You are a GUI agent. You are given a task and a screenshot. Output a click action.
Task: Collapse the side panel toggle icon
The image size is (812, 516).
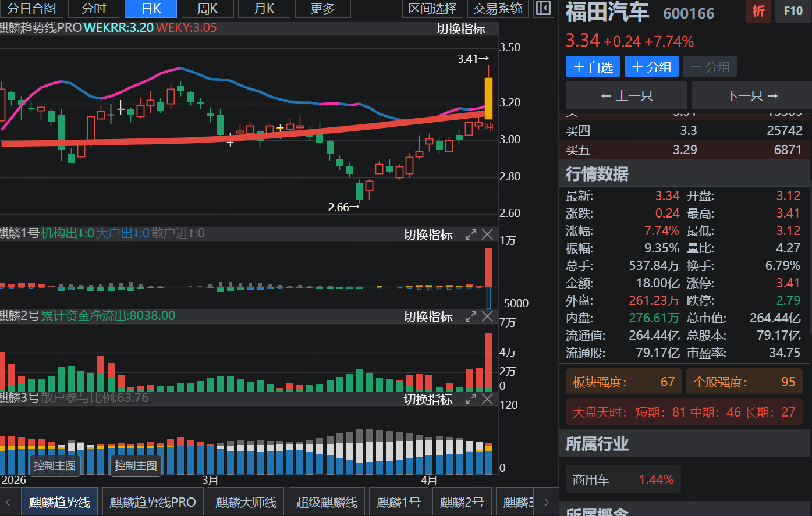coord(542,9)
